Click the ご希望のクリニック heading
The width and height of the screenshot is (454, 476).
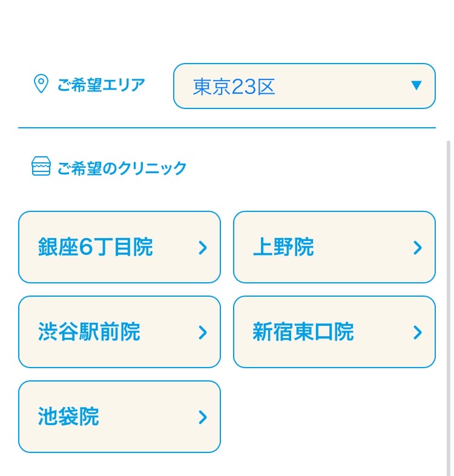(122, 168)
